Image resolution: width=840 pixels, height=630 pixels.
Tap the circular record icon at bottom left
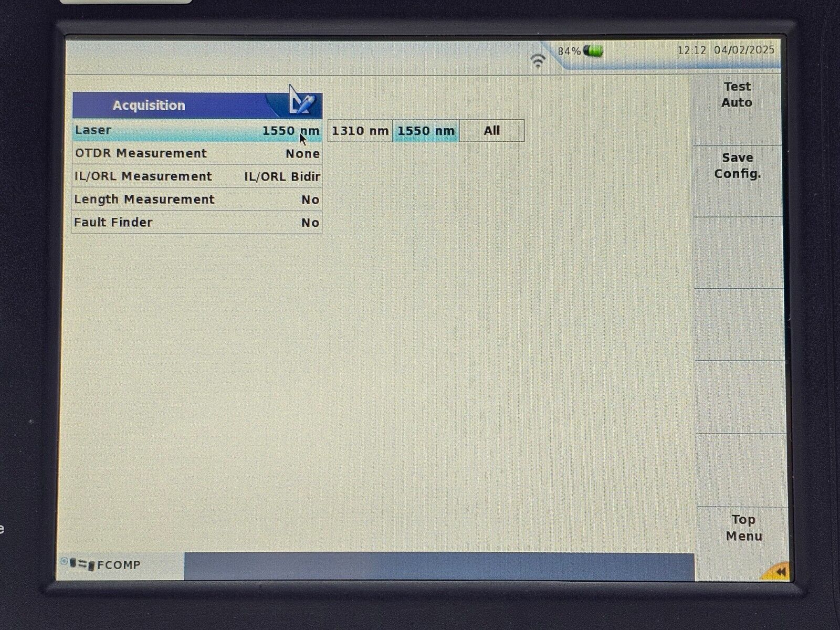[x=64, y=561]
